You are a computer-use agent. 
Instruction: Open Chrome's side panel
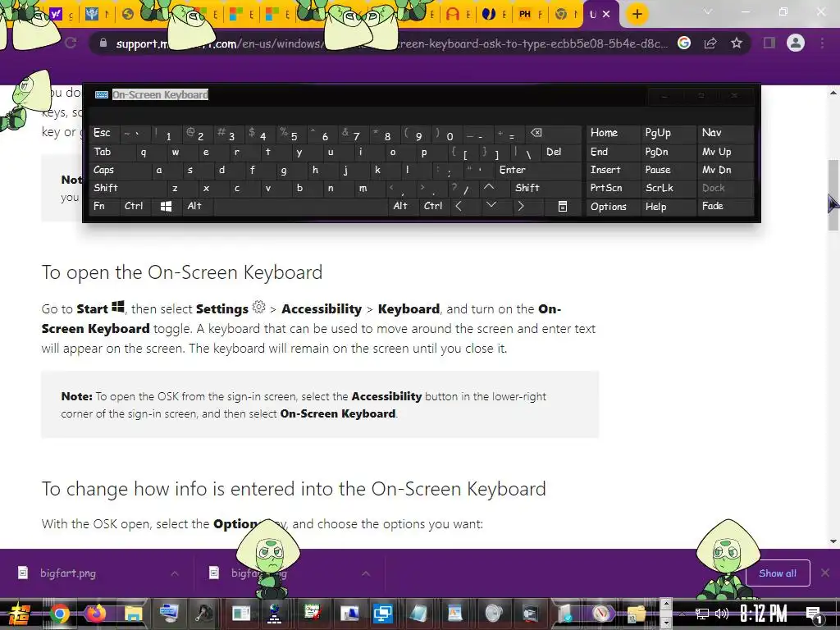point(769,43)
